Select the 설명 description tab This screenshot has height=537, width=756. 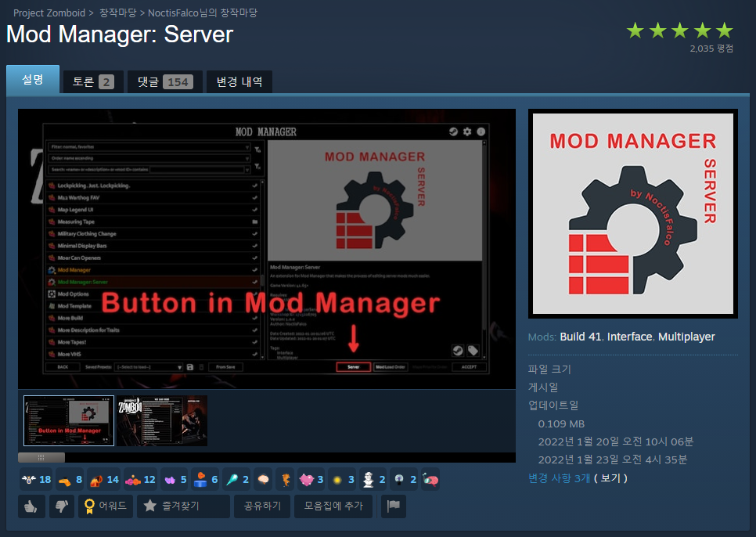click(x=33, y=80)
